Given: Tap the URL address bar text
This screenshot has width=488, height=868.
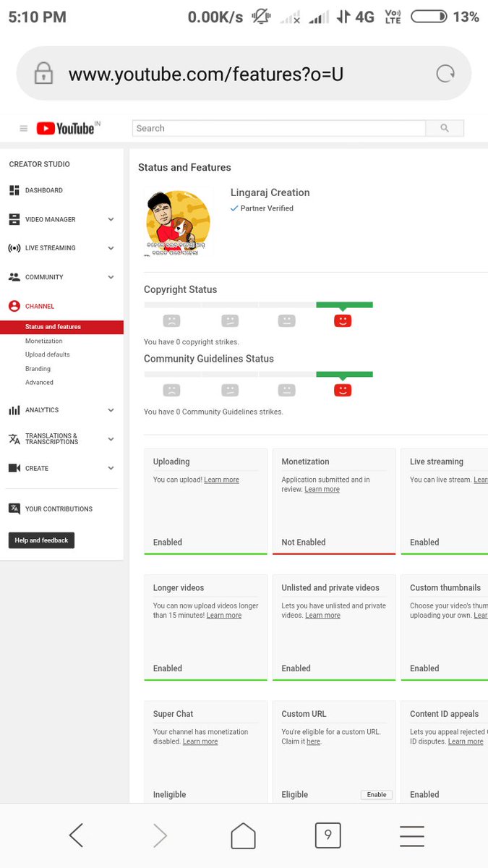Looking at the screenshot, I should pyautogui.click(x=206, y=74).
